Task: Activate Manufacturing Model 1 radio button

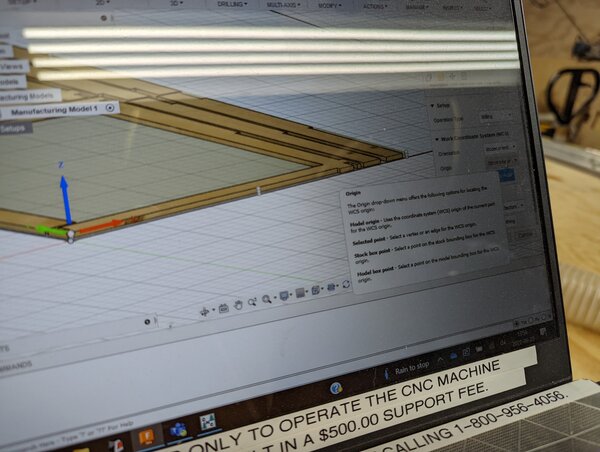Action: click(110, 108)
